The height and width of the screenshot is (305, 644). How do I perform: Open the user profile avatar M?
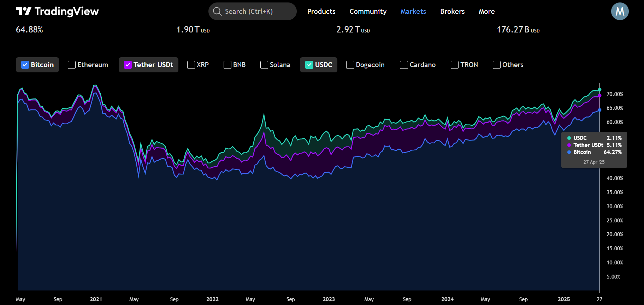(620, 11)
